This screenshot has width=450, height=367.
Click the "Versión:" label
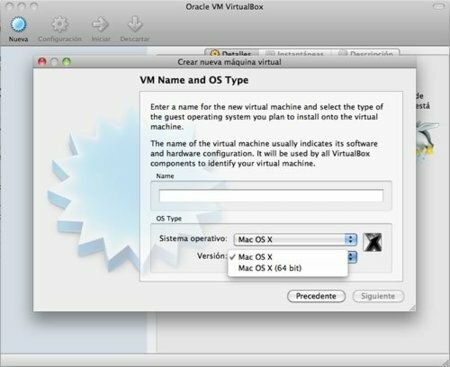[x=212, y=256]
